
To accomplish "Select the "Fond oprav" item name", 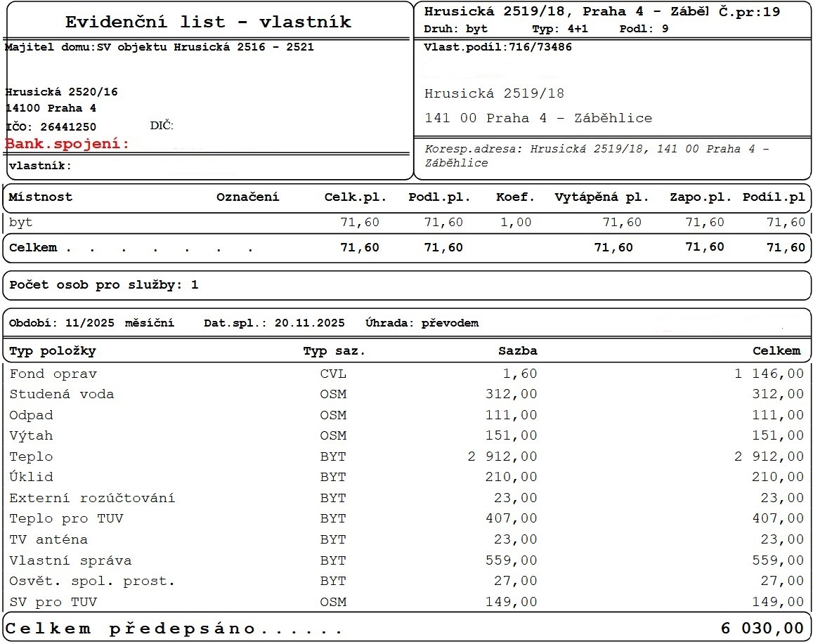I will pyautogui.click(x=53, y=374).
